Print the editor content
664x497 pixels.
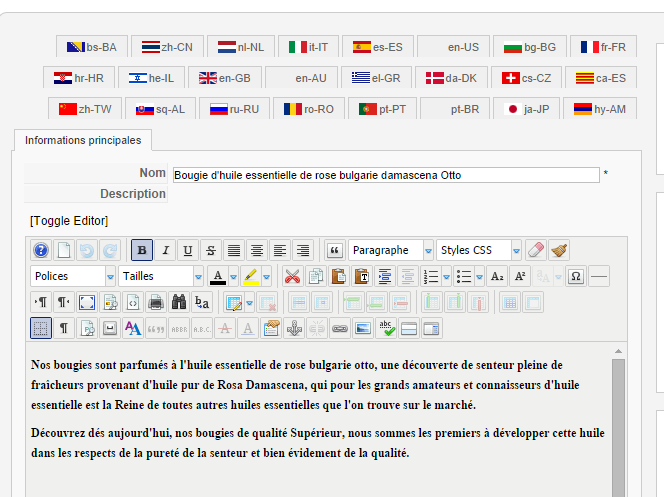(x=156, y=302)
